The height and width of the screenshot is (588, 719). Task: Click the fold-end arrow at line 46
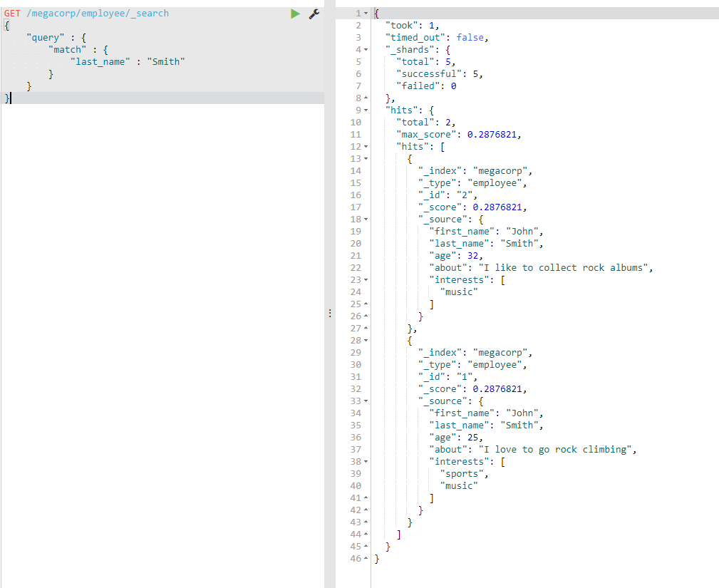[x=366, y=558]
